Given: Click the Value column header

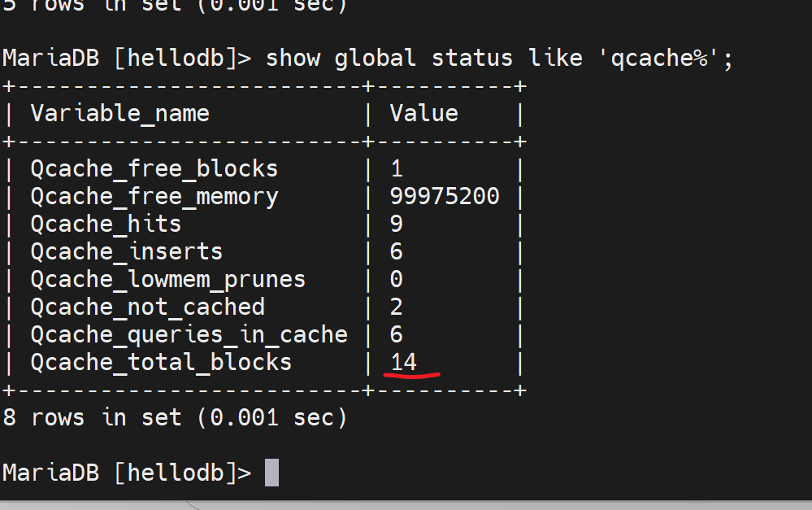Looking at the screenshot, I should 423,113.
